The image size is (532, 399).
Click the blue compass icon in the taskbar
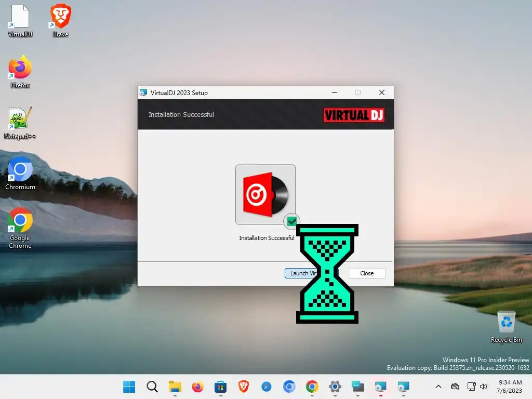point(267,387)
